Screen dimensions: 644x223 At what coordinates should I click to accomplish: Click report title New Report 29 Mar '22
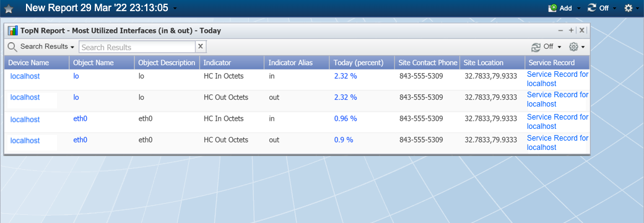(x=97, y=8)
